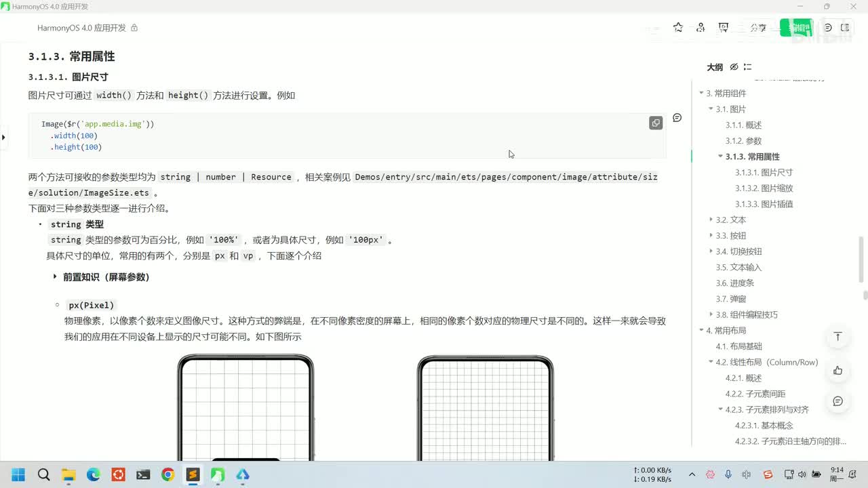Click the 分享 share button
Screen dimensions: 868x488
(758, 28)
